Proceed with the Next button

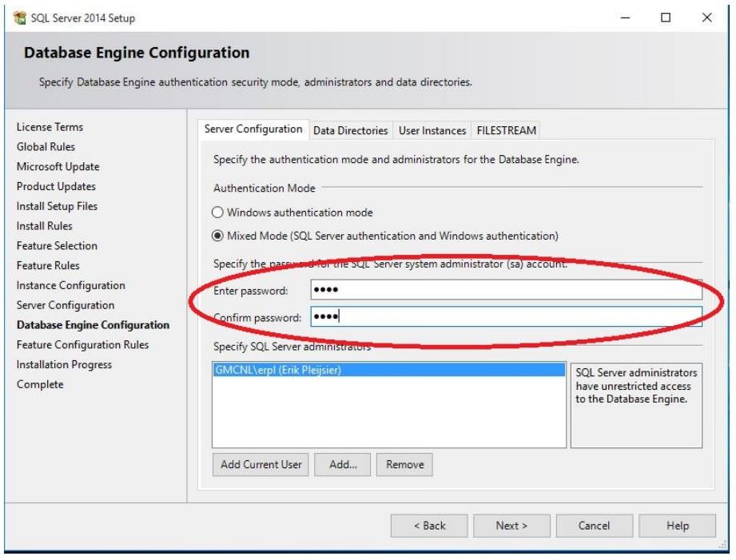(511, 526)
